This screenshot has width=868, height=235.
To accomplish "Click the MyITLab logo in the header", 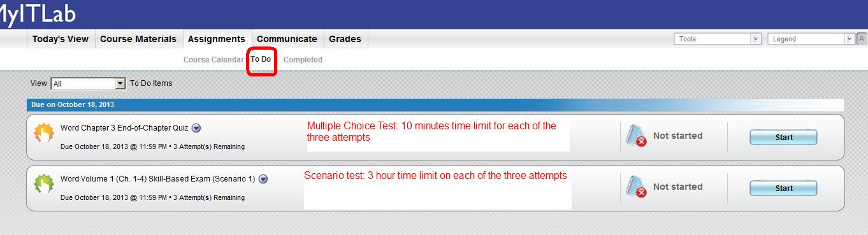I will (x=37, y=14).
